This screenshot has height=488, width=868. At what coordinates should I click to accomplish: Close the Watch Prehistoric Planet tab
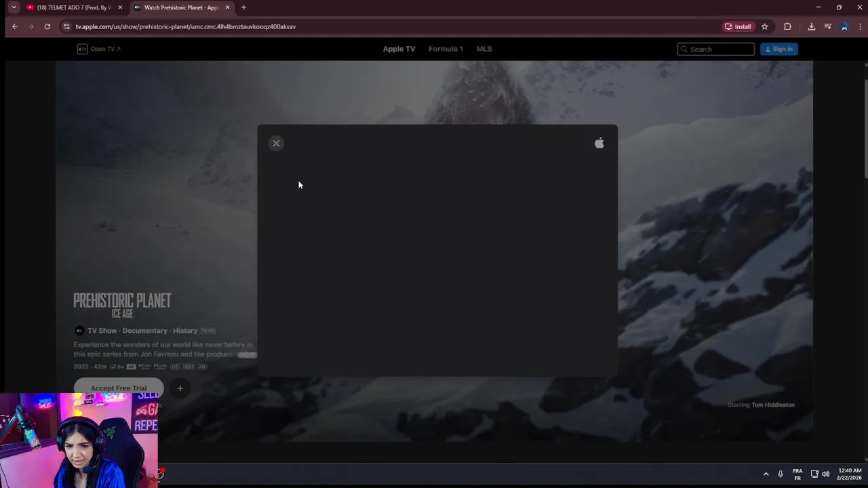(x=227, y=7)
